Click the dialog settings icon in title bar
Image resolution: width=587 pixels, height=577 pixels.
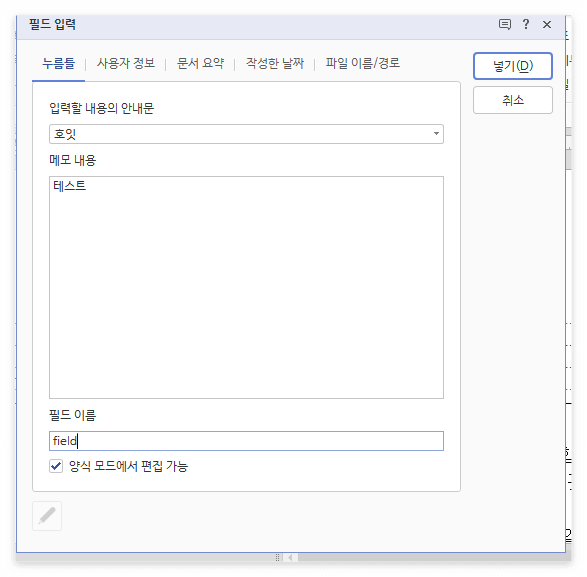pyautogui.click(x=505, y=25)
